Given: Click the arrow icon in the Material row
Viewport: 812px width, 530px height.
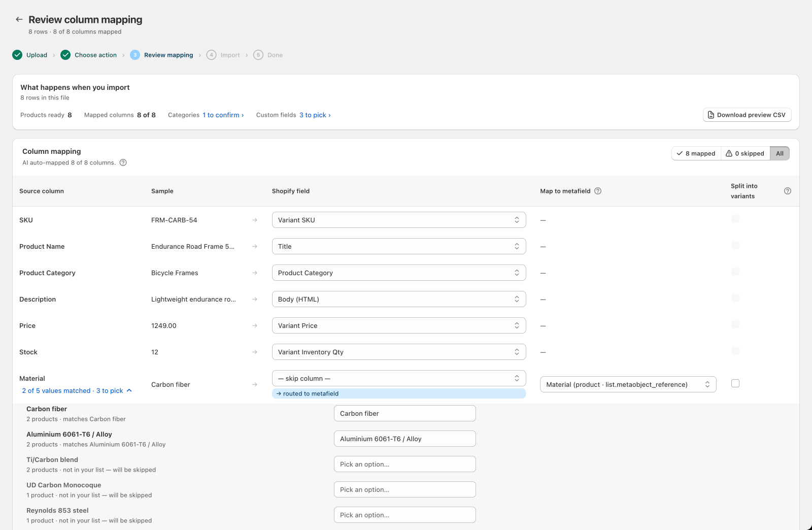Looking at the screenshot, I should click(255, 384).
